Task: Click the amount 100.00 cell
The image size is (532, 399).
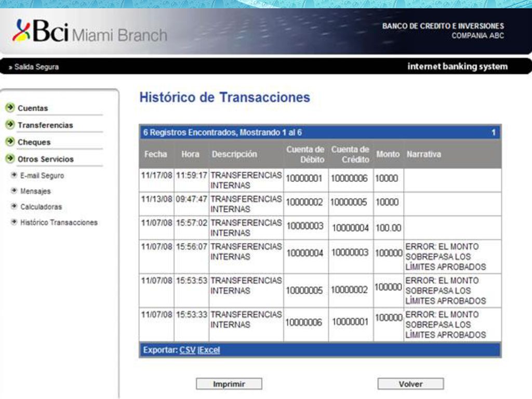Action: pos(389,228)
